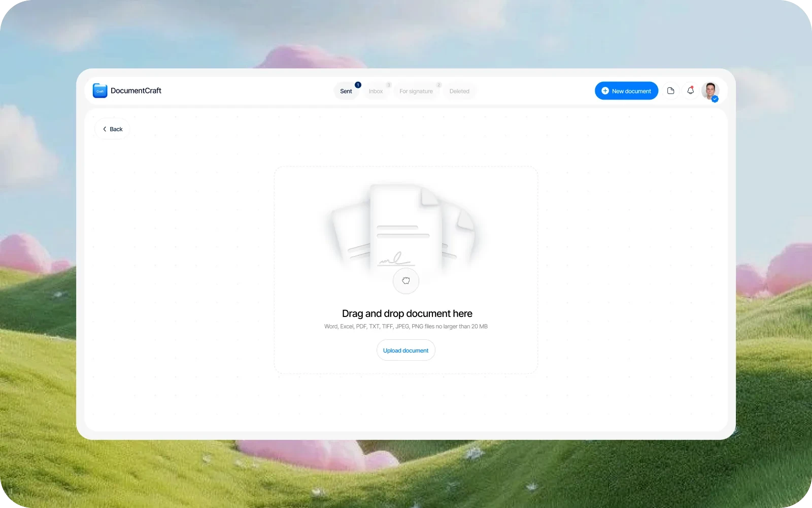This screenshot has width=812, height=508.
Task: Switch to the Inbox tab
Action: [x=376, y=91]
